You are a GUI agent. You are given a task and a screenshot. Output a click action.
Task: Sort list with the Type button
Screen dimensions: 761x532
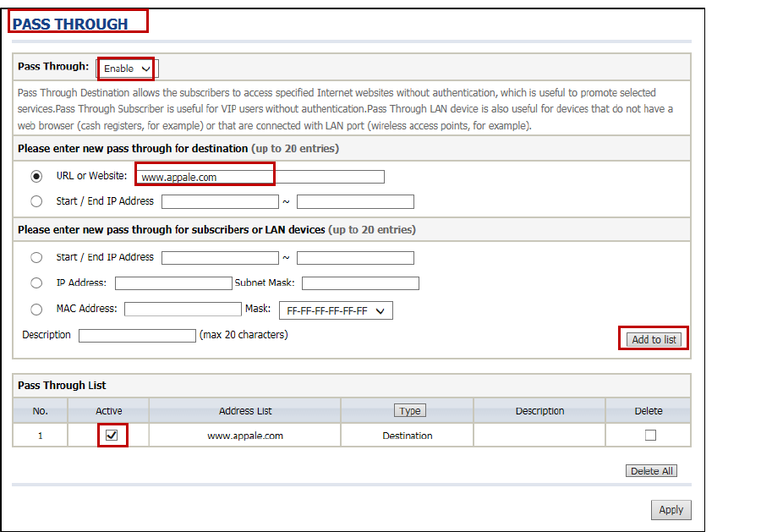(410, 411)
